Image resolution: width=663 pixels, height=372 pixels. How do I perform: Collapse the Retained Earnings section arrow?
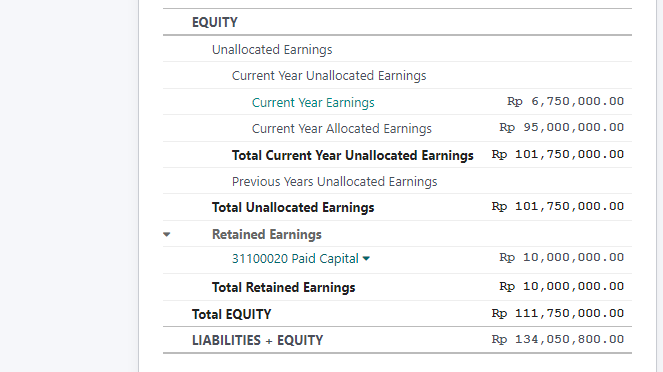coord(167,234)
